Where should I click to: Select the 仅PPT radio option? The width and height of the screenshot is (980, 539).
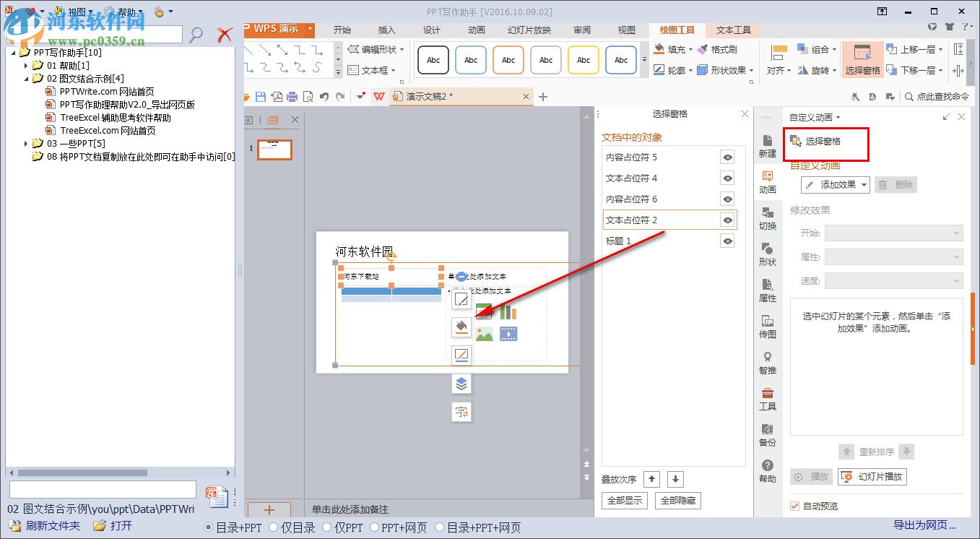click(x=327, y=527)
